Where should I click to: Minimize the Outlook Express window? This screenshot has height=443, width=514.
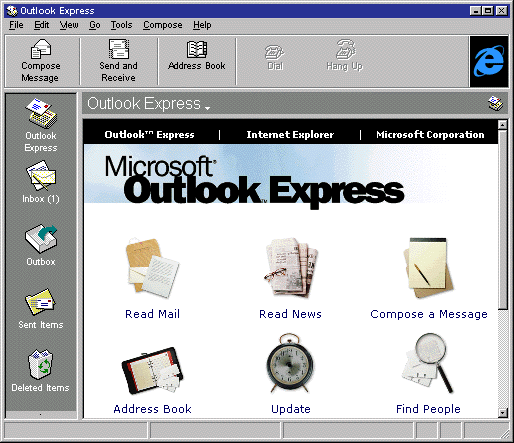point(475,11)
